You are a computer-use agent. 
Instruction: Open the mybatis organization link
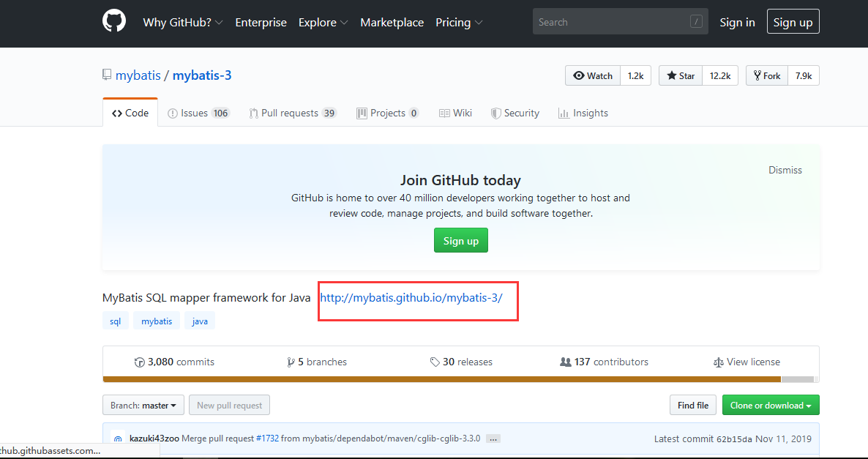pyautogui.click(x=138, y=75)
